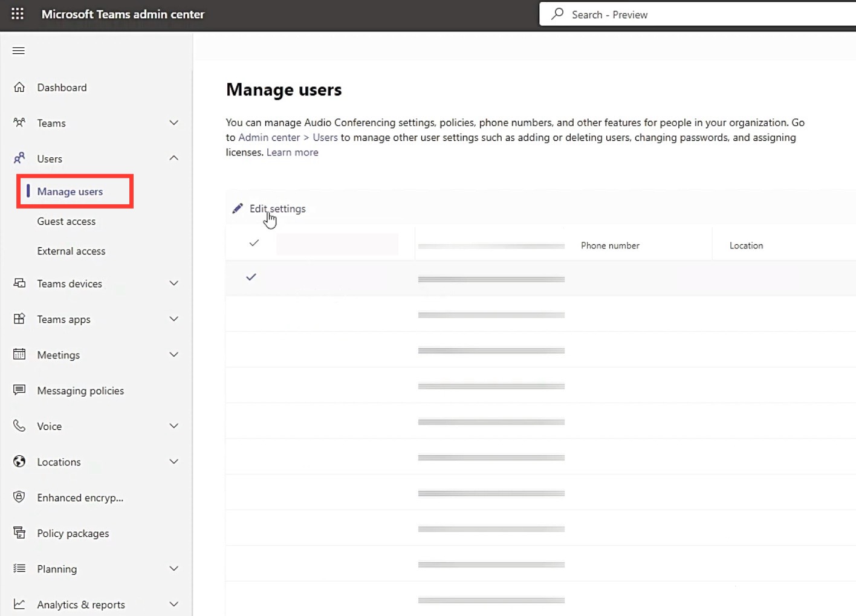Click the search magnifier icon
The image size is (856, 616).
pos(557,14)
